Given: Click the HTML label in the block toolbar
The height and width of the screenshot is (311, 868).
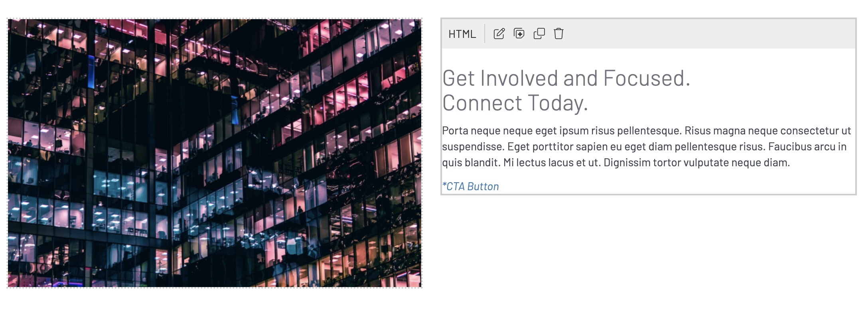Looking at the screenshot, I should tap(462, 34).
